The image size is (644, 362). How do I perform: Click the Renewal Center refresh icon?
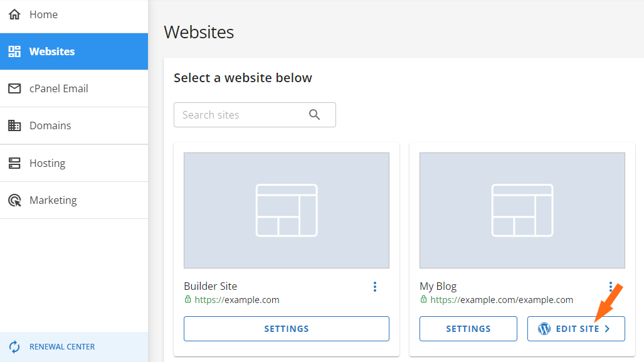click(x=14, y=346)
